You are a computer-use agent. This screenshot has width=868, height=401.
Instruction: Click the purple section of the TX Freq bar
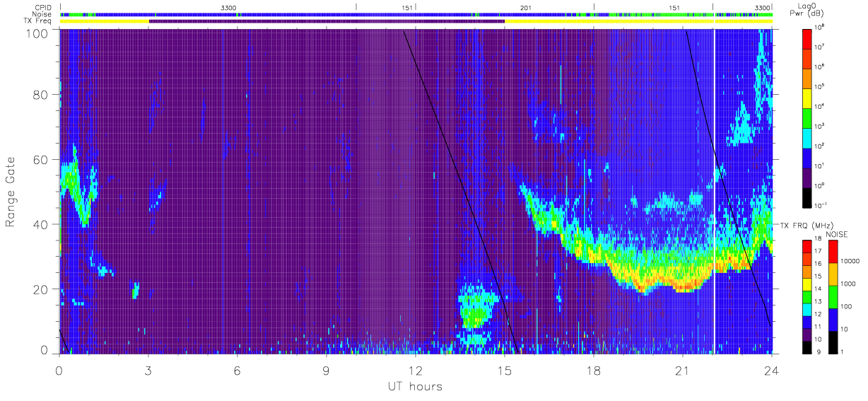pos(327,21)
